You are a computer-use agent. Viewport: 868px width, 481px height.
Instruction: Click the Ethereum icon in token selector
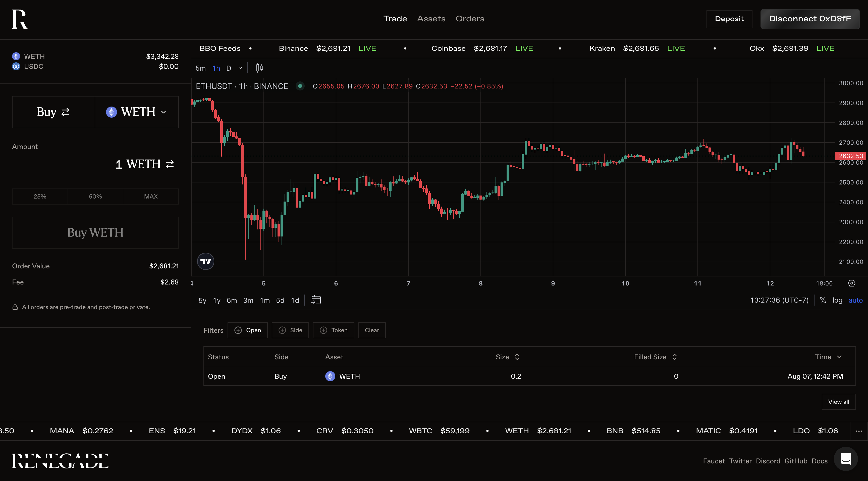tap(112, 112)
